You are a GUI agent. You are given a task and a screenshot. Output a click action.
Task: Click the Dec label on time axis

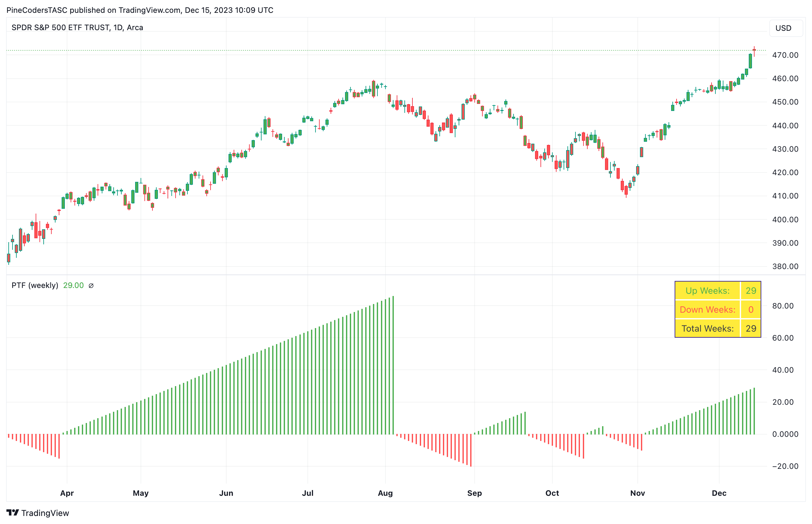[719, 493]
